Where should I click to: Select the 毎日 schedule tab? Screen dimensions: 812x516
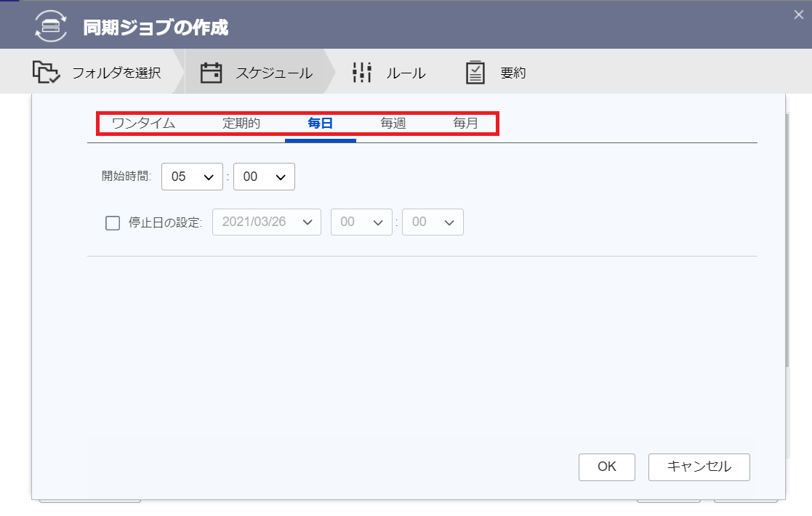point(320,123)
